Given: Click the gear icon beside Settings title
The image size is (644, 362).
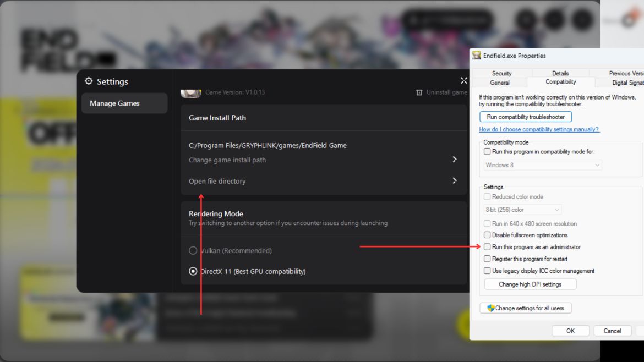Looking at the screenshot, I should (x=89, y=81).
